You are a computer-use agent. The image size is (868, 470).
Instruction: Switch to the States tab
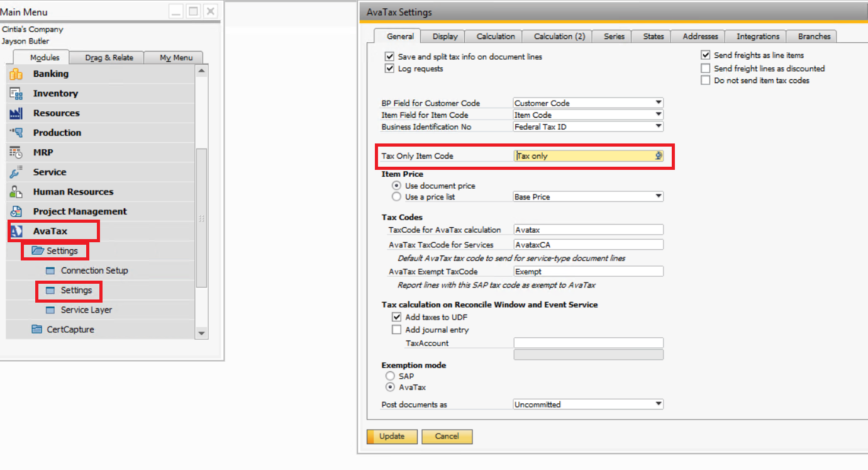click(x=653, y=36)
